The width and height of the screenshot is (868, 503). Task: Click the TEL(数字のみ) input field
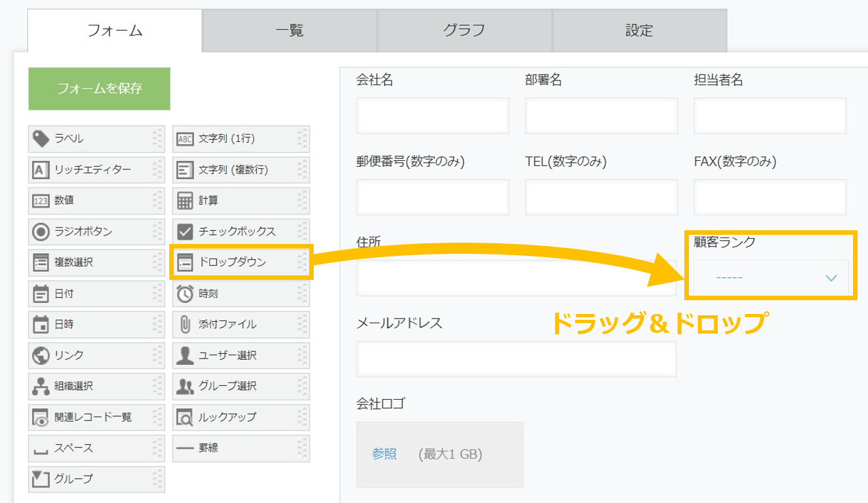coord(601,197)
